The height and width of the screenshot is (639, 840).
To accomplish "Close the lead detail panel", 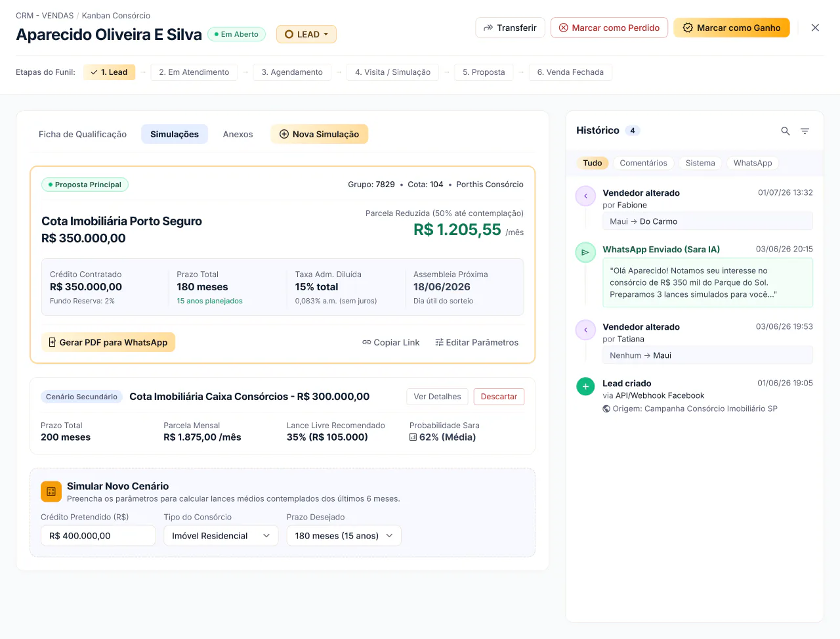I will click(815, 28).
